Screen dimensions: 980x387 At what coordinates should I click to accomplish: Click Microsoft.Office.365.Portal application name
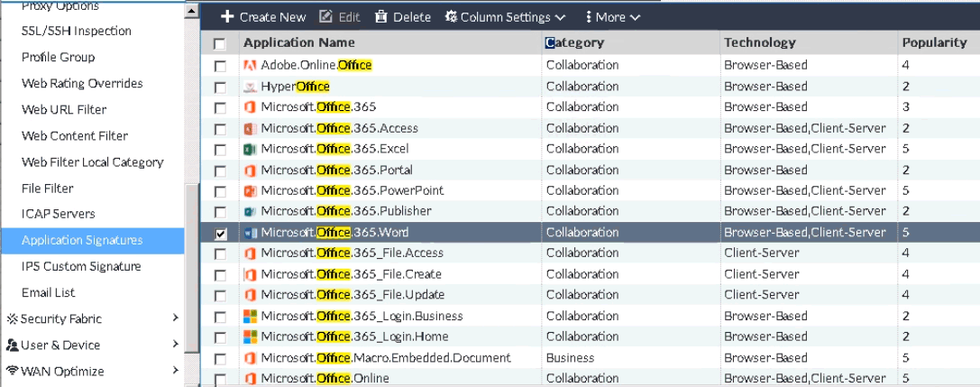[x=337, y=170]
